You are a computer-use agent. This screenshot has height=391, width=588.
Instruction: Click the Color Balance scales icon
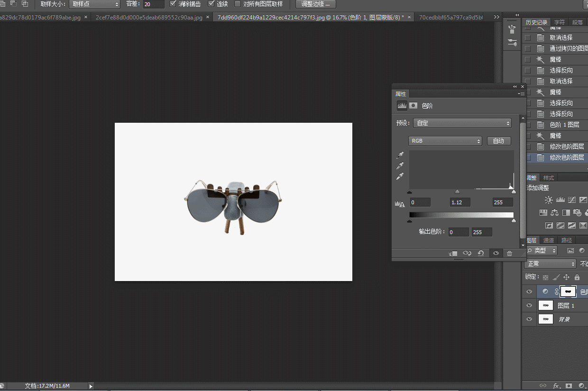(555, 212)
